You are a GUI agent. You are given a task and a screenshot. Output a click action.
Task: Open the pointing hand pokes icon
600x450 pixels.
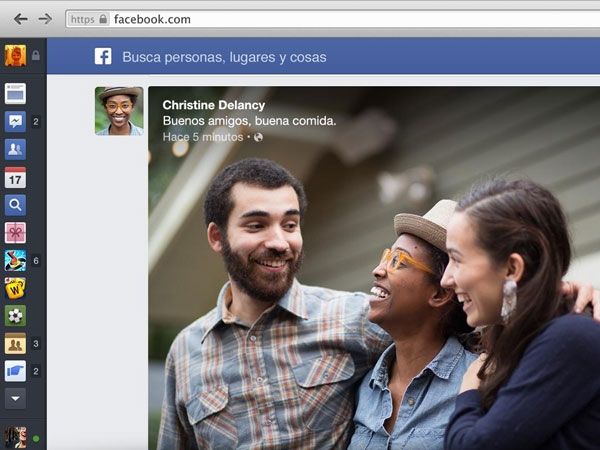15,371
